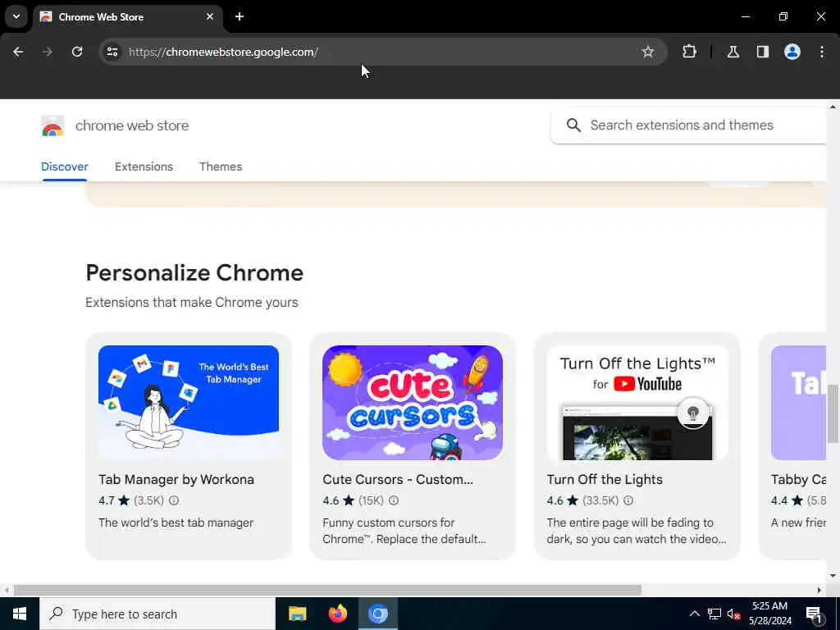The height and width of the screenshot is (630, 840).
Task: Click Turn Off the Lights title
Action: (605, 479)
